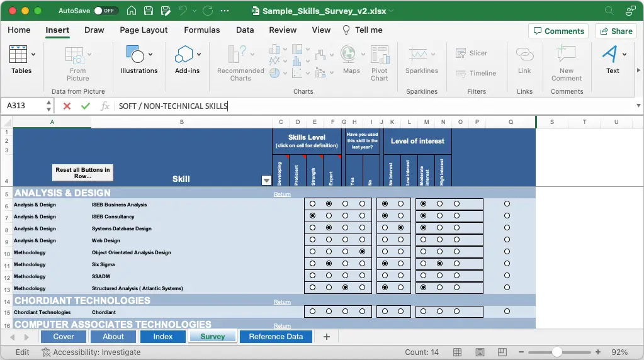Screen dimensions: 644x360
Task: Expand the Add-ins dropdown arrow
Action: click(199, 54)
